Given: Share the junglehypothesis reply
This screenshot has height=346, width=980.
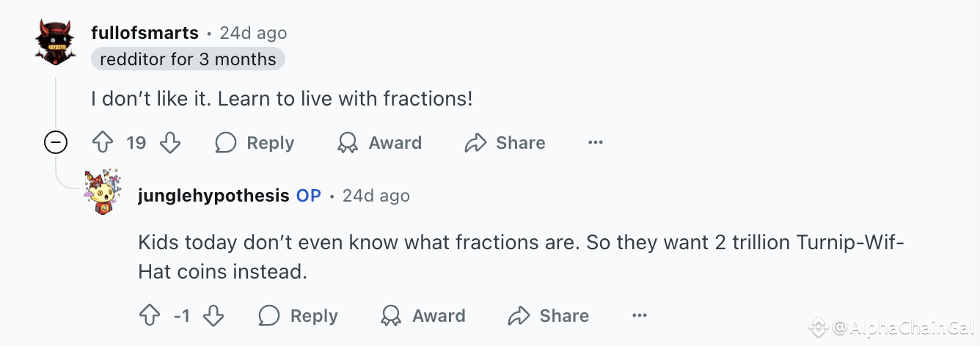Looking at the screenshot, I should [549, 316].
